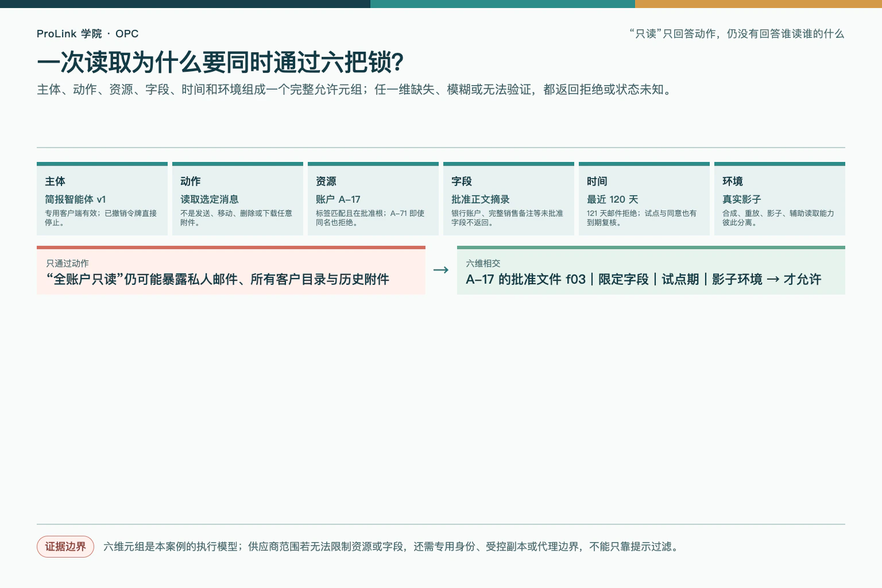Screen dimensions: 882x588
Task: Click the text “全账户只读”仍可能暴露私人邮件
Action: [218, 280]
